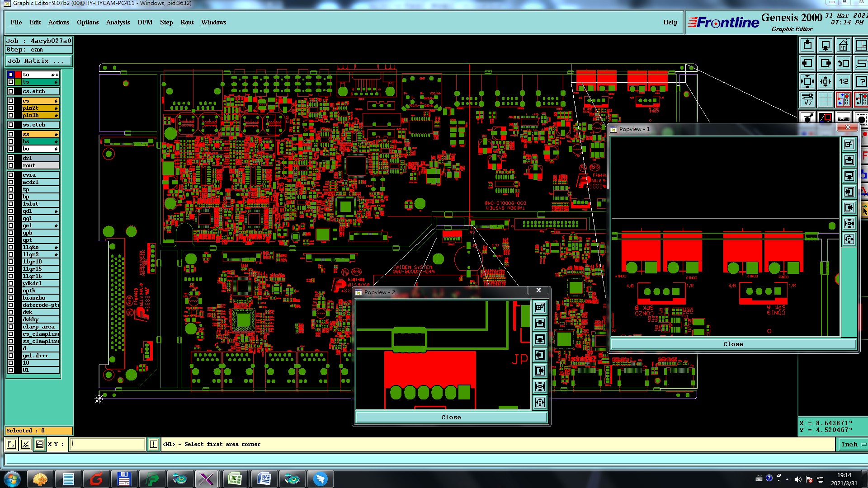Click Close button in Popview 1
The height and width of the screenshot is (488, 868).
coord(733,344)
